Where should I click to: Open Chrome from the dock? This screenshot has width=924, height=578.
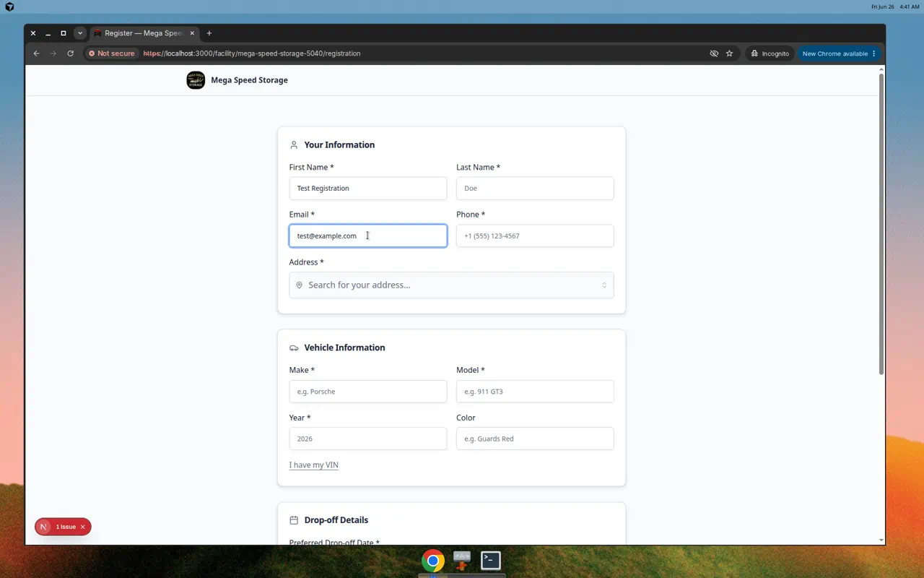(x=433, y=561)
